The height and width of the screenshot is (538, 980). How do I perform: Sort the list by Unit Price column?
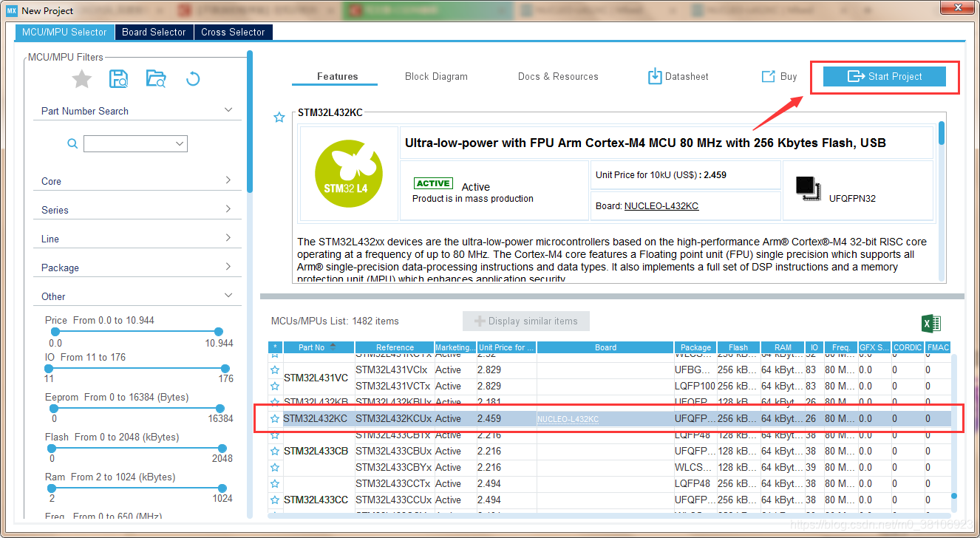click(x=506, y=347)
